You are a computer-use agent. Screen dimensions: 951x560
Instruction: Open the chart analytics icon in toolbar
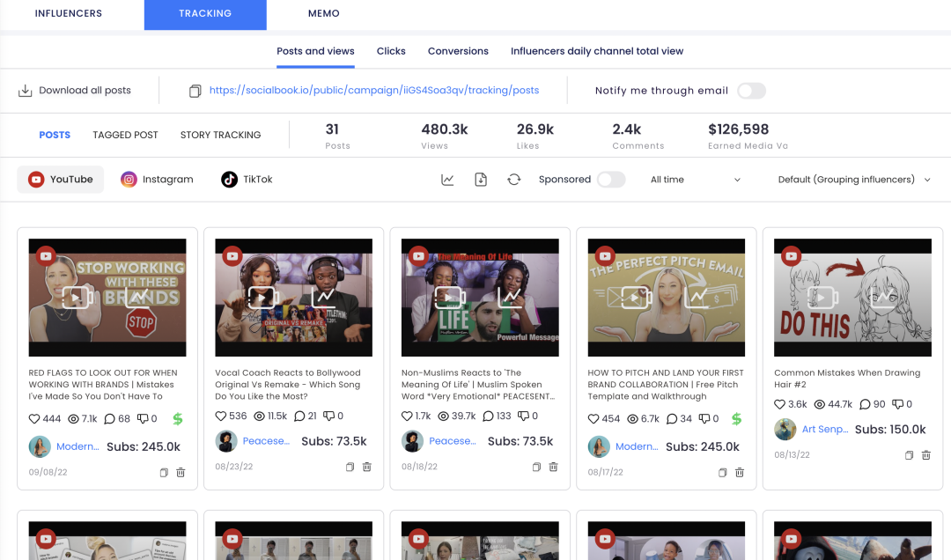pos(447,180)
